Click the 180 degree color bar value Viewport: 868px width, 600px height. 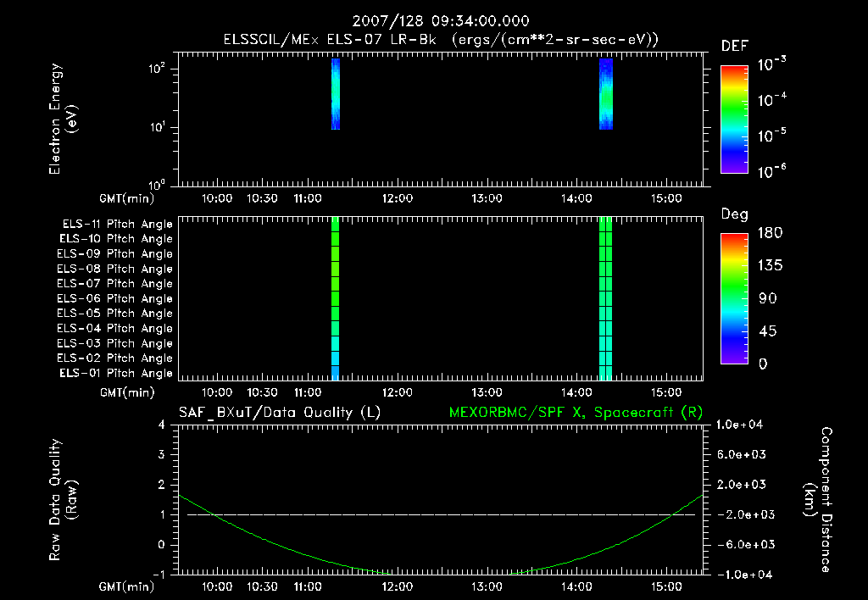770,233
